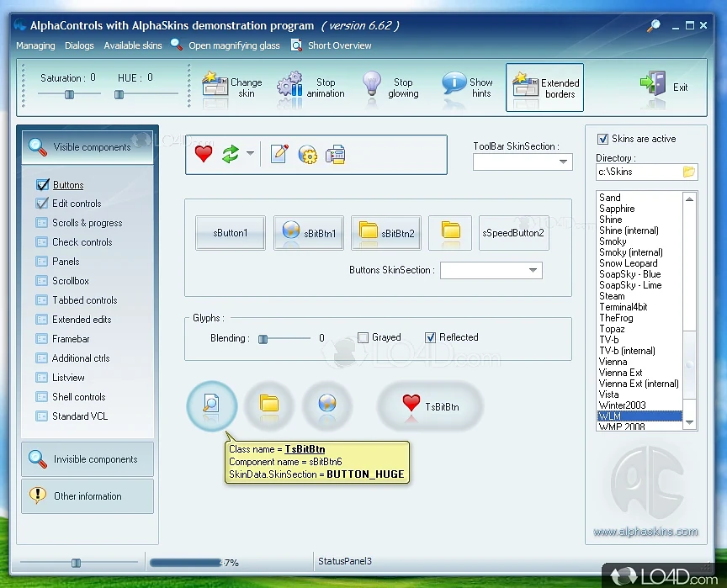Browse the skins directory folder icon
Viewport: 727px width, 588px height.
(689, 172)
